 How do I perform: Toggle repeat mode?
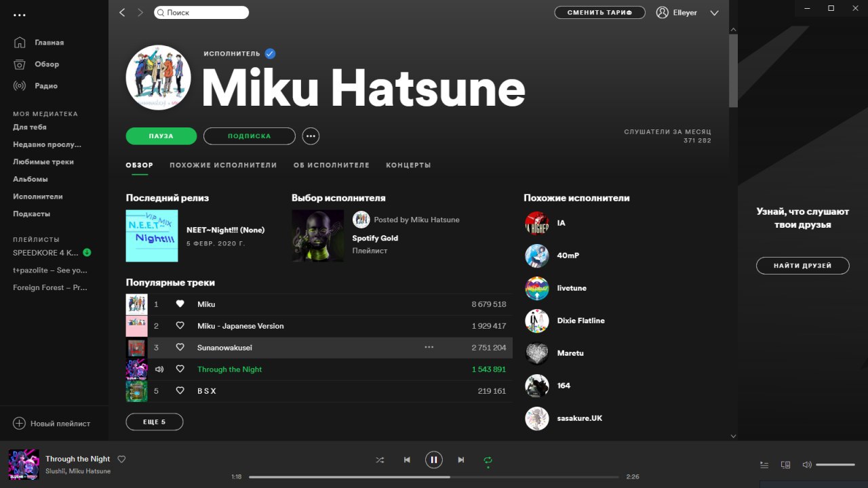tap(488, 460)
